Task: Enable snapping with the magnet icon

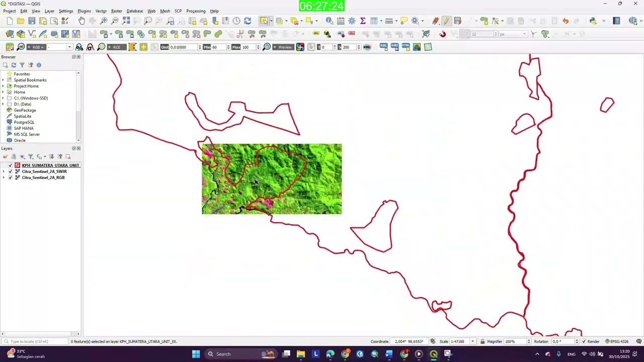Action: 442,34
